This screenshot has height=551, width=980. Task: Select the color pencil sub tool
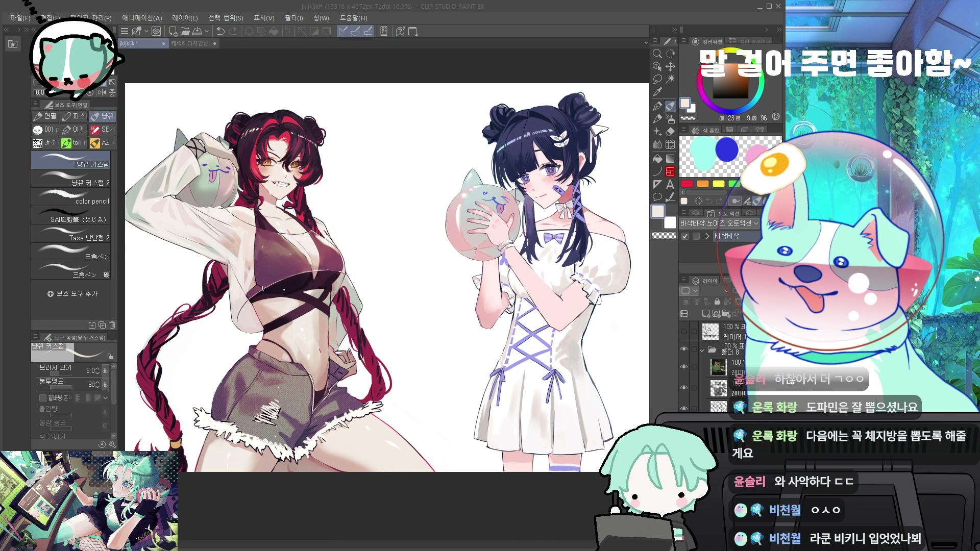[x=70, y=197]
